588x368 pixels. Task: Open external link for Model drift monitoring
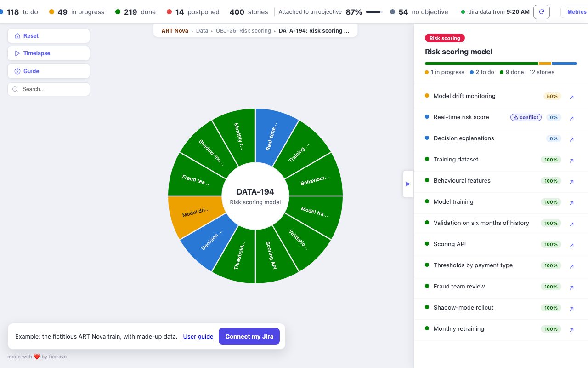571,97
